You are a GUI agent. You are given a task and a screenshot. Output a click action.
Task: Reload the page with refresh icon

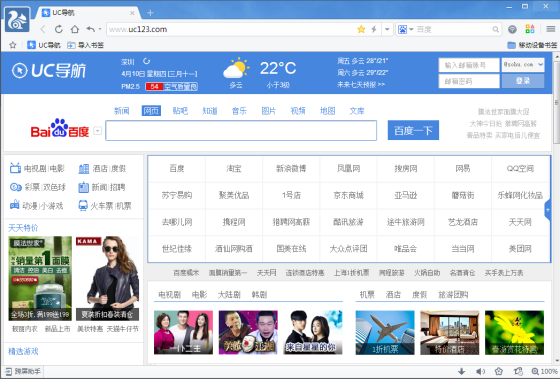(x=59, y=29)
